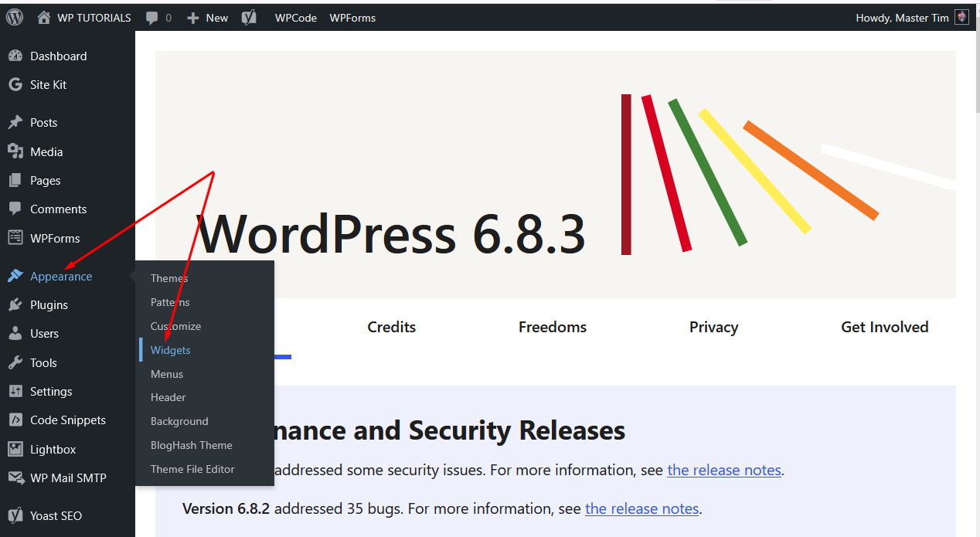Expand the Howdy, Master Tim account menu

(902, 18)
